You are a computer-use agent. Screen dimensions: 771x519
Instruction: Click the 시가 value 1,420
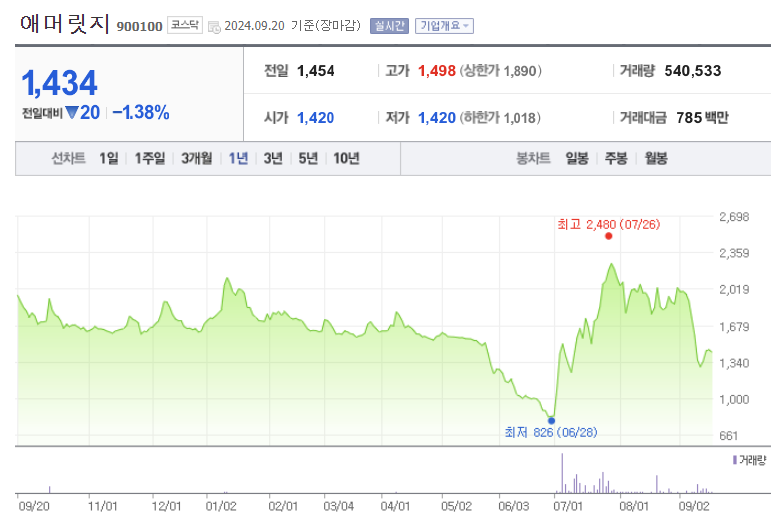point(316,118)
